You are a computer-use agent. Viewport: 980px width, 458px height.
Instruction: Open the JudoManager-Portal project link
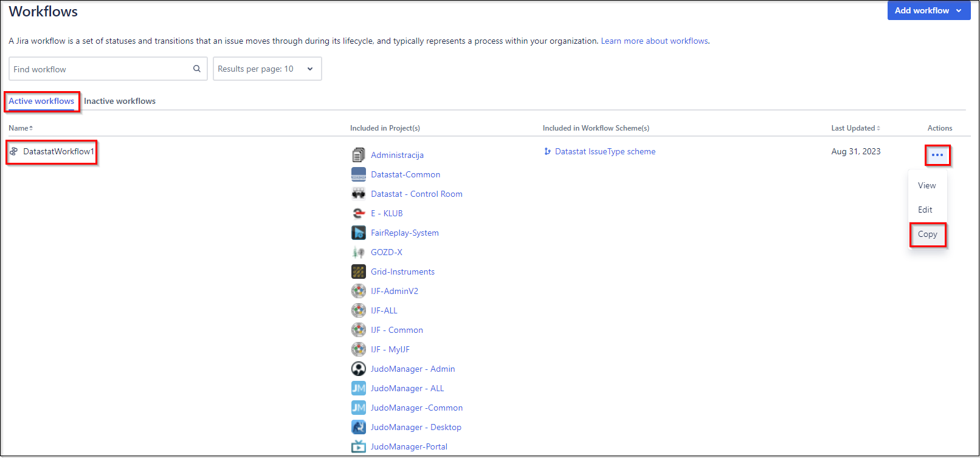pyautogui.click(x=409, y=446)
